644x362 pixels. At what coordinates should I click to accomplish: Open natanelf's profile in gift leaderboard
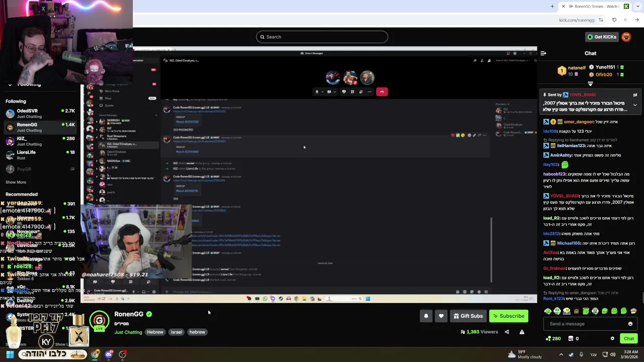(577, 67)
